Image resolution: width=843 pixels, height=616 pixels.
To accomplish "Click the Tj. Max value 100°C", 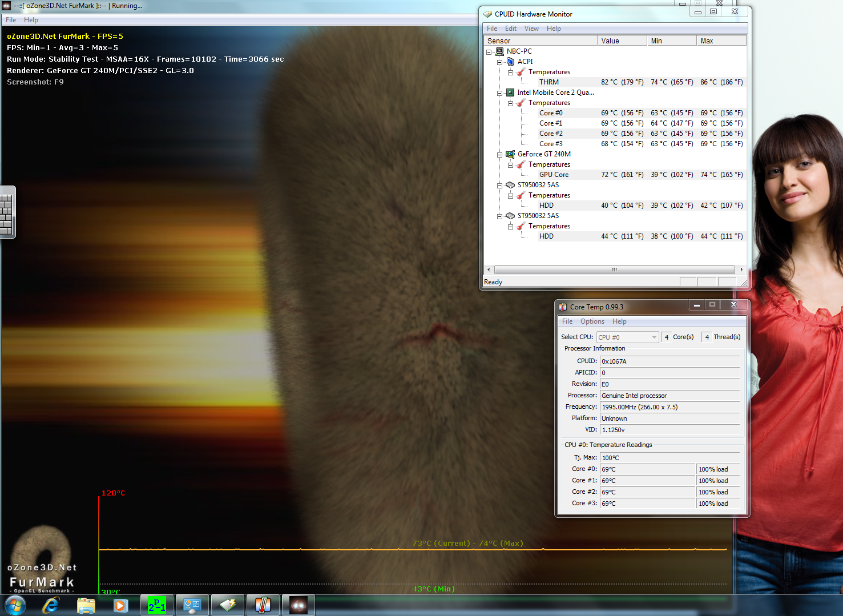I will click(670, 458).
